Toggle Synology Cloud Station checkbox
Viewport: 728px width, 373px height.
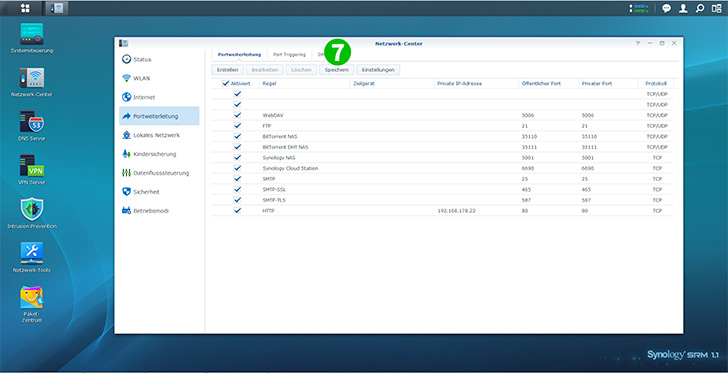(237, 168)
